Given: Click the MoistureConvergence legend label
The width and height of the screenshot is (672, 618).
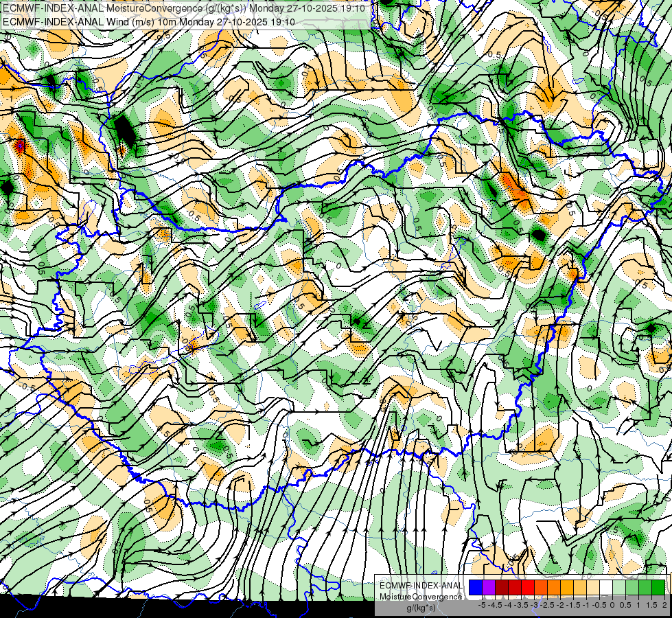Looking at the screenshot, I should coord(421,597).
